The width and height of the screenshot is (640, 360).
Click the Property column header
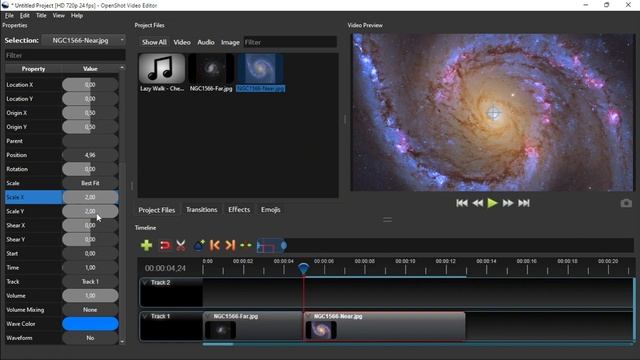pos(33,69)
